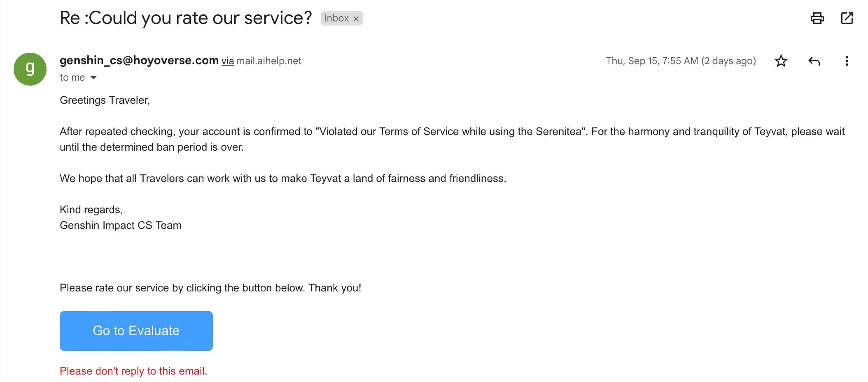Click the blue Go to Evaluate button
Image resolution: width=868 pixels, height=382 pixels.
coord(136,331)
